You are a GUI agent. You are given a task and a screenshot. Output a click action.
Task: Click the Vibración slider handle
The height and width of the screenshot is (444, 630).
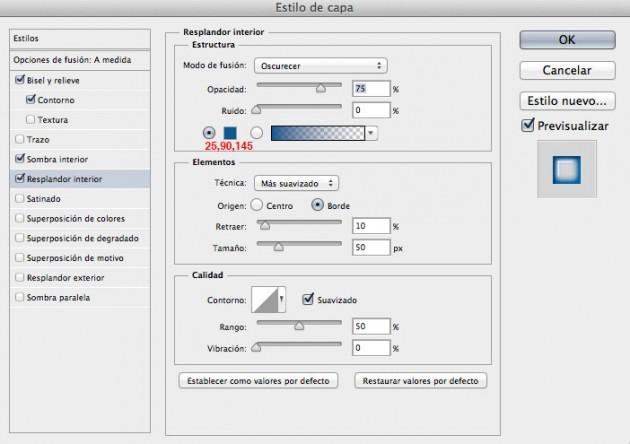click(x=256, y=347)
